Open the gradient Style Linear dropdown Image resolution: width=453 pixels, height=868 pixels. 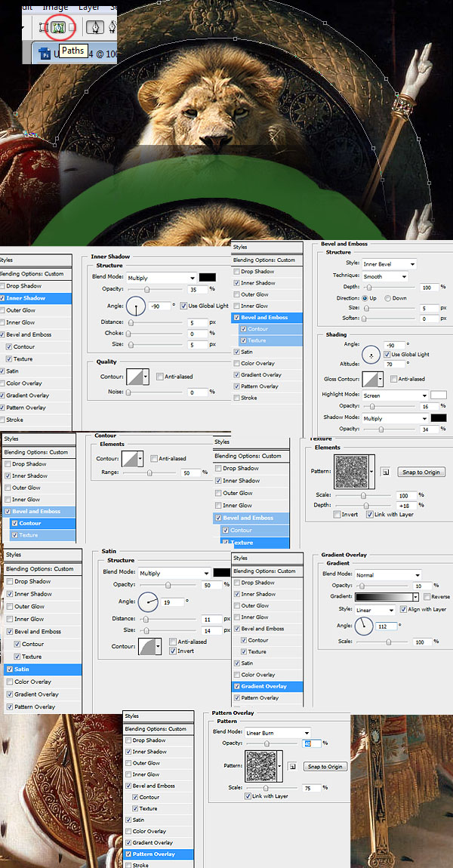[x=375, y=610]
